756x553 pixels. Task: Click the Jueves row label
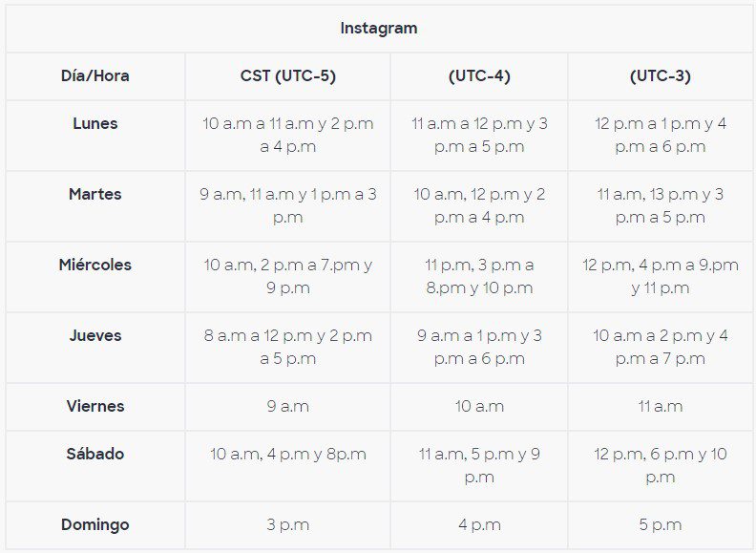point(95,335)
